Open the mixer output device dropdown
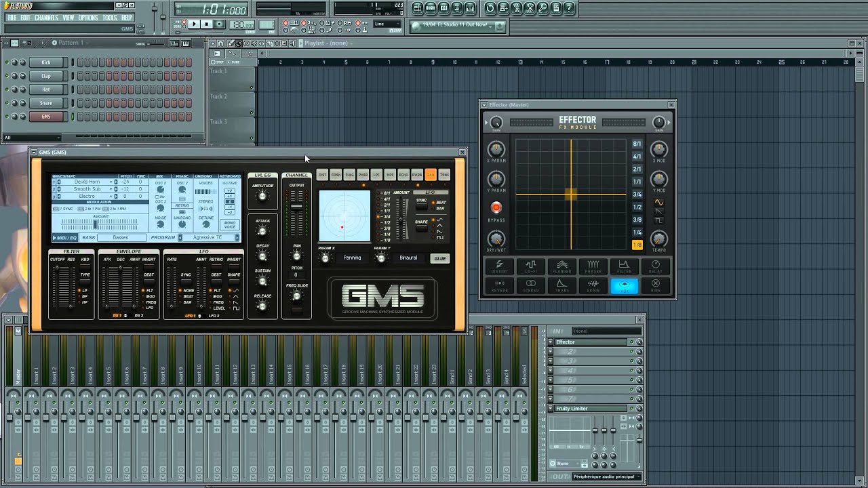The height and width of the screenshot is (488, 868). pyautogui.click(x=606, y=476)
